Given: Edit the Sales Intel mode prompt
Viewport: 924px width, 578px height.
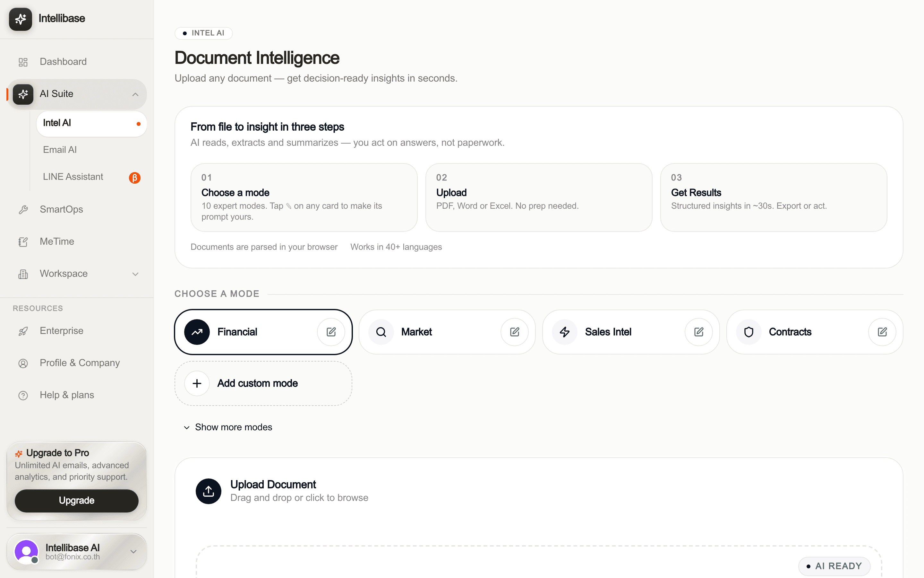Looking at the screenshot, I should (x=699, y=332).
